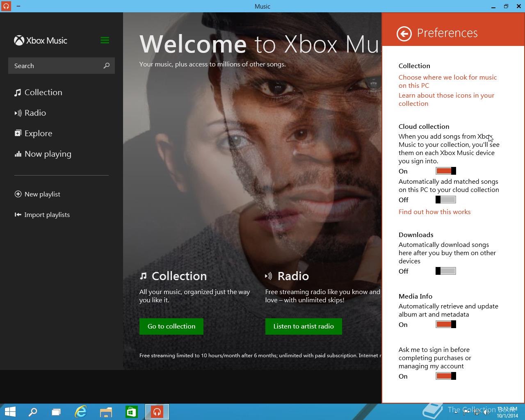
Task: Click the Collection heading on welcome page
Action: tap(179, 276)
